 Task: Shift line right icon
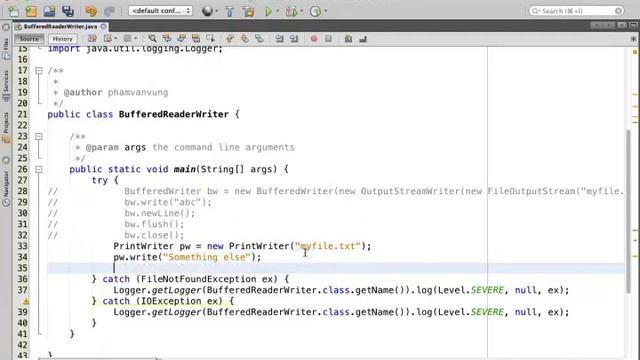[x=293, y=39]
